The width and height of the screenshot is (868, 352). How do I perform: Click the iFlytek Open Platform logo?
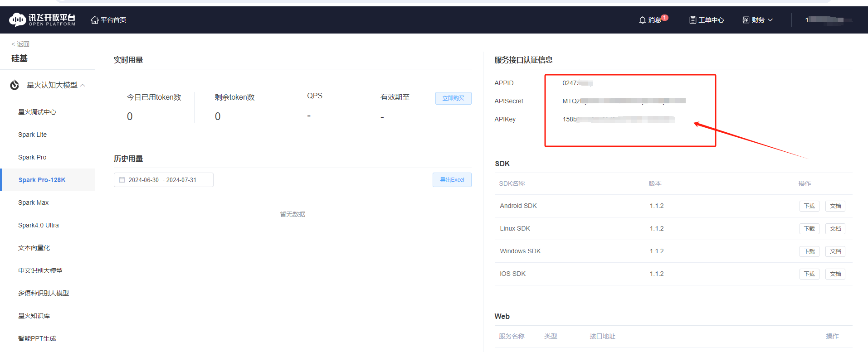pyautogui.click(x=42, y=19)
